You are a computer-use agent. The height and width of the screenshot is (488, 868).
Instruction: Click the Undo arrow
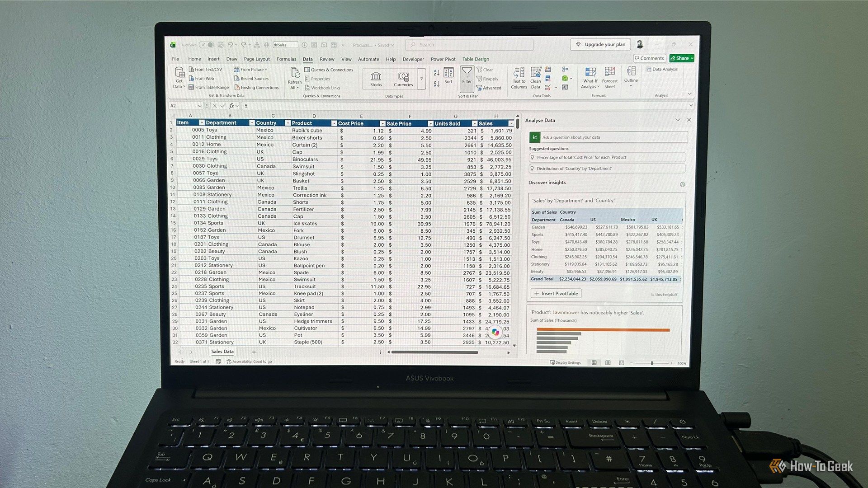(230, 45)
